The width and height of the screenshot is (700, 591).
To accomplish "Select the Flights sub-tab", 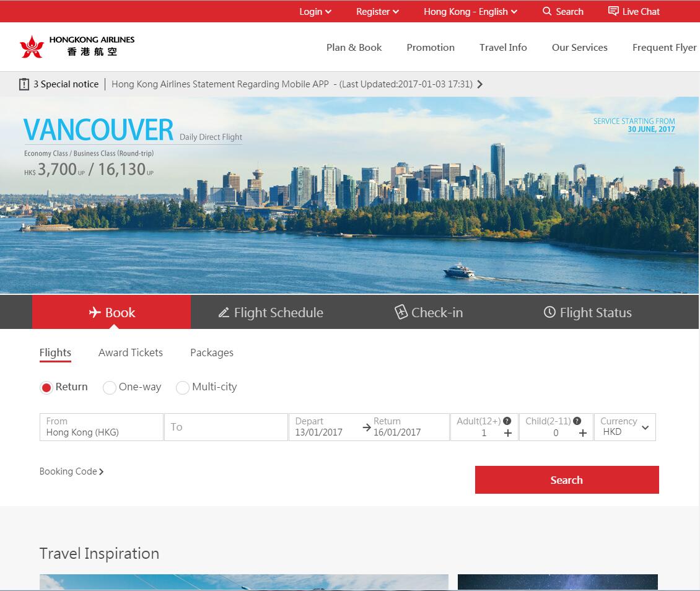I will [55, 352].
